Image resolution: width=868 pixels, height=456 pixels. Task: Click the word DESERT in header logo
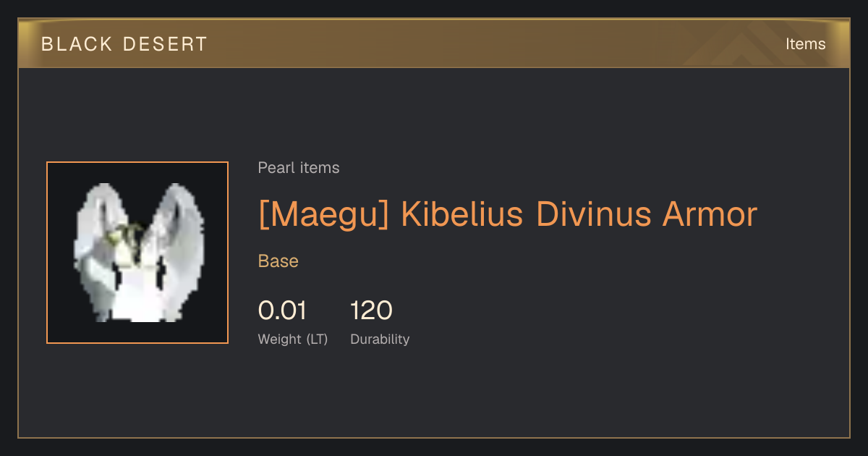pyautogui.click(x=165, y=44)
